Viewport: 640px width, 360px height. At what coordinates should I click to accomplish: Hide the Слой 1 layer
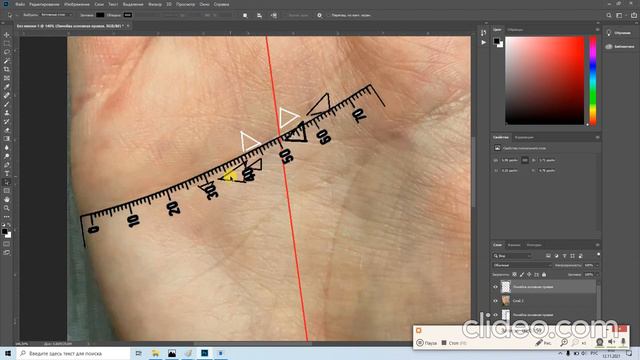tap(496, 301)
